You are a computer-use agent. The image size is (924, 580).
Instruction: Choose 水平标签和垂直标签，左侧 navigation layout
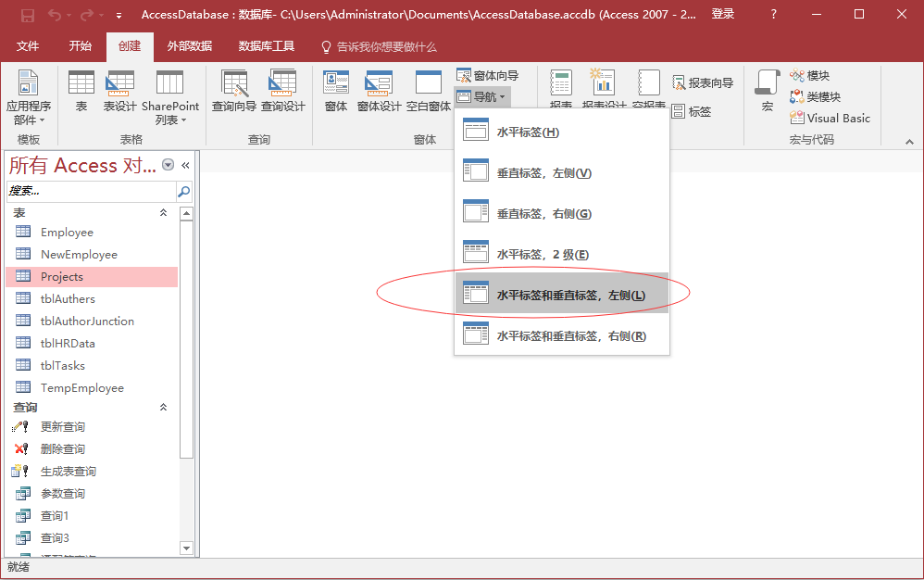coord(561,296)
